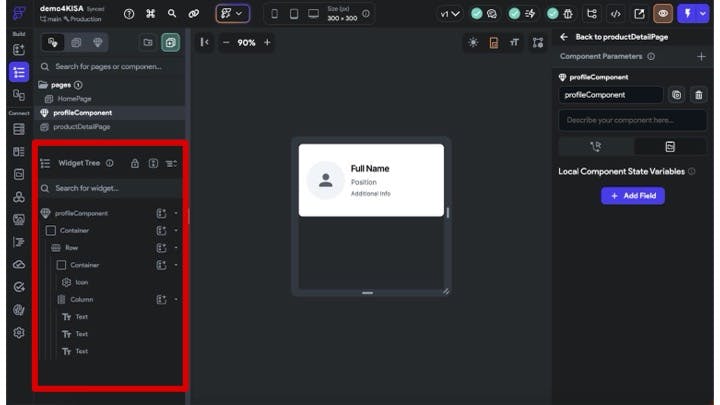
Task: Click add-child icon on Row
Action: [161, 248]
